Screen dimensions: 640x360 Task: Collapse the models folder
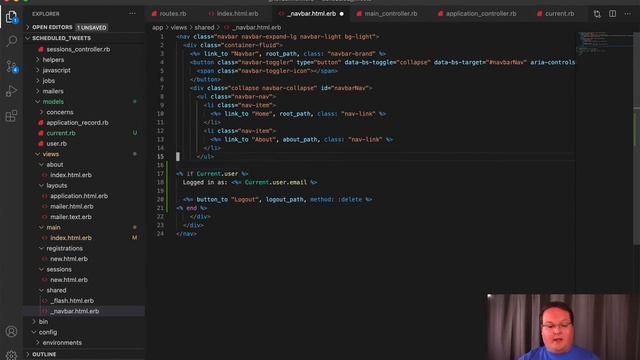(x=53, y=102)
